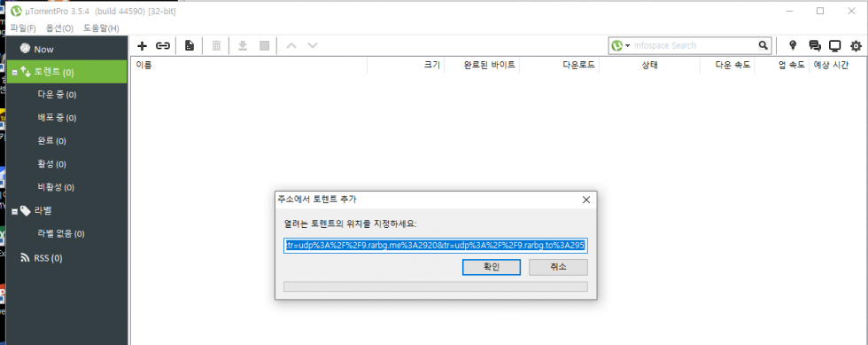Open the 파일(F) menu
The image size is (868, 345).
pyautogui.click(x=23, y=28)
